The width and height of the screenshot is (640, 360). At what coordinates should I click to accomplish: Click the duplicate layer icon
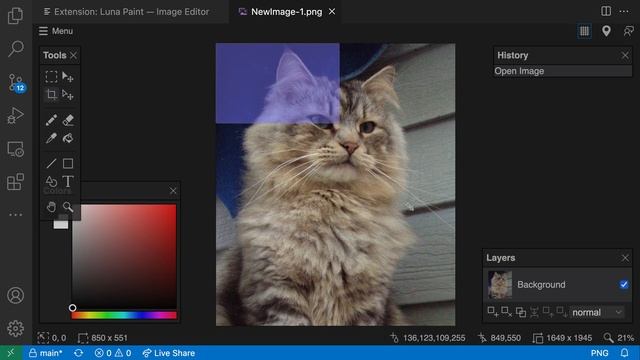520,312
